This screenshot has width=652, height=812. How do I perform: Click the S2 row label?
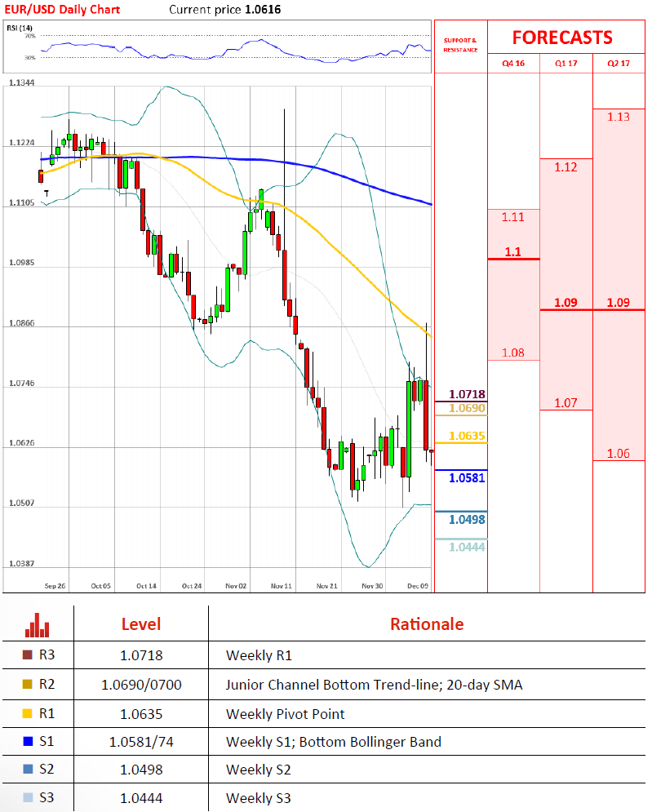(47, 769)
